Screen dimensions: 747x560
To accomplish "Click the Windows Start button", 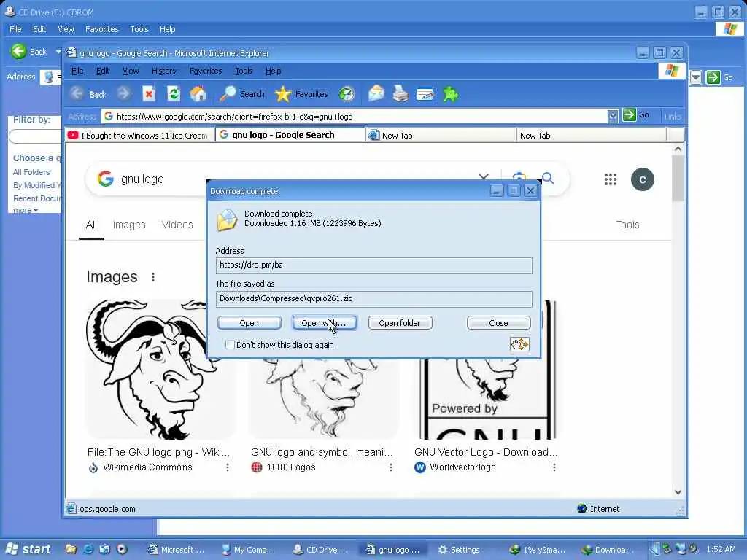I will click(28, 549).
